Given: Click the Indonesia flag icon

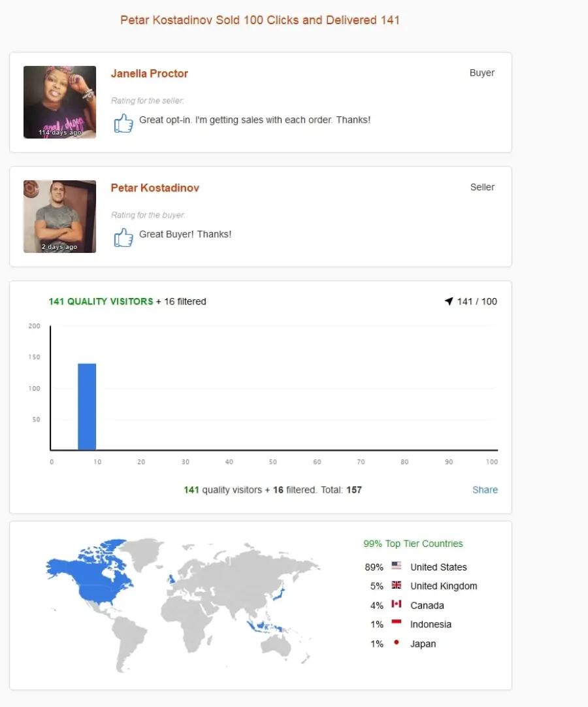Looking at the screenshot, I should pos(397,623).
